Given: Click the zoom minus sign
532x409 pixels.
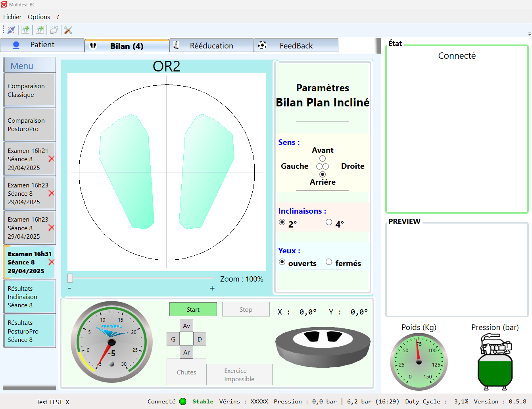Looking at the screenshot, I should [x=70, y=288].
